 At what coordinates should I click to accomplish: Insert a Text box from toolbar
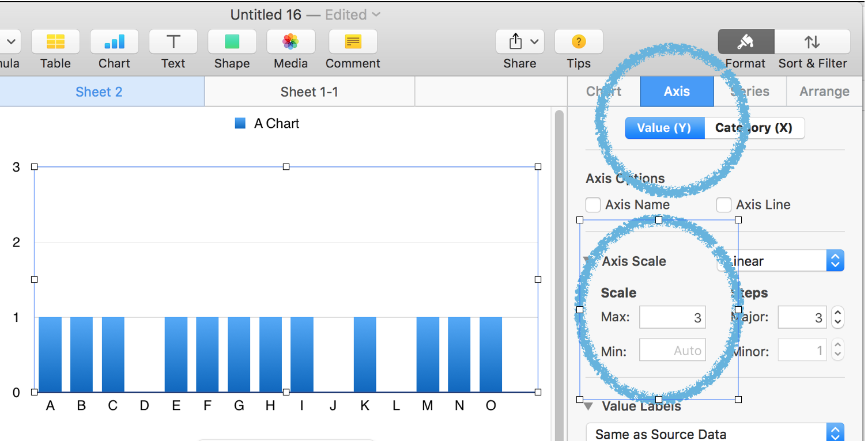click(173, 42)
